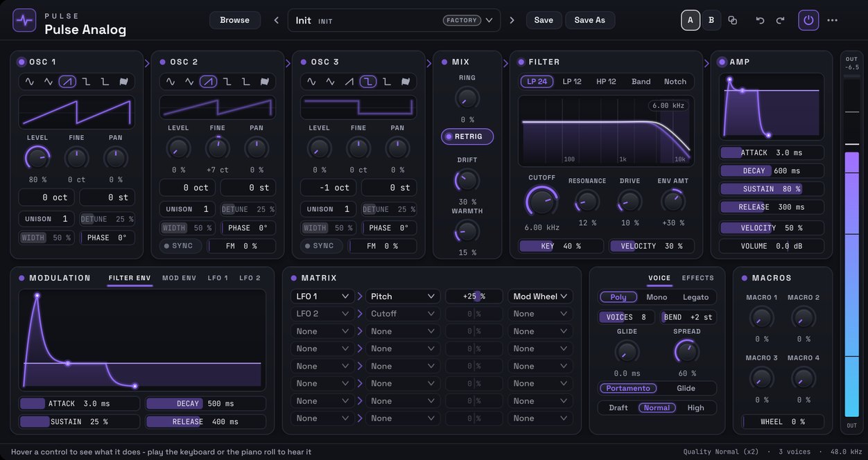Toggle the RETRIG switch in MIX
This screenshot has height=460, width=868.
(467, 136)
